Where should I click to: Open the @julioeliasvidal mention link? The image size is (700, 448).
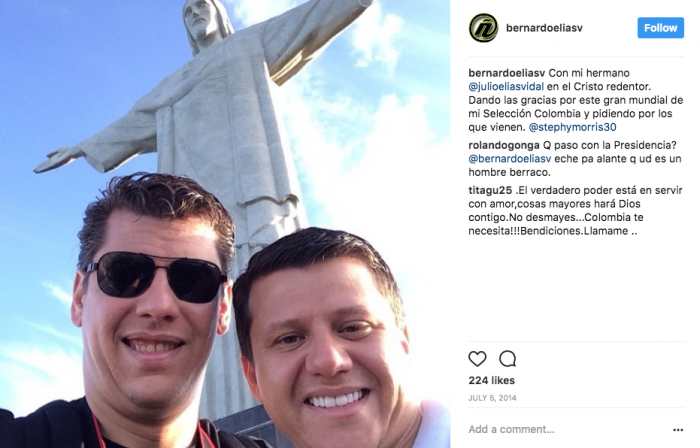tap(506, 87)
